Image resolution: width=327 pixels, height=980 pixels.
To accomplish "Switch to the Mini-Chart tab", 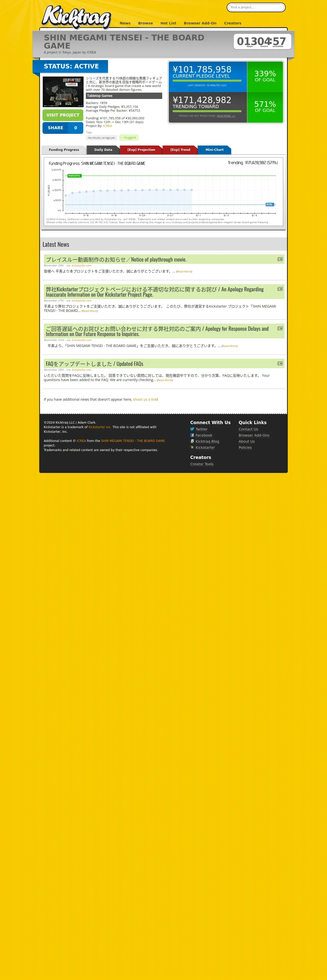I will [x=214, y=150].
